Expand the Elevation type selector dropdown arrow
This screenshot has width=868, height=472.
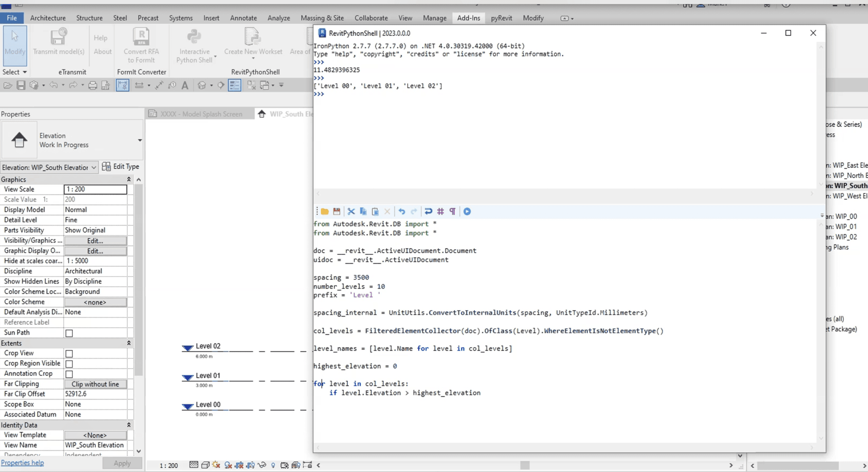click(x=140, y=140)
